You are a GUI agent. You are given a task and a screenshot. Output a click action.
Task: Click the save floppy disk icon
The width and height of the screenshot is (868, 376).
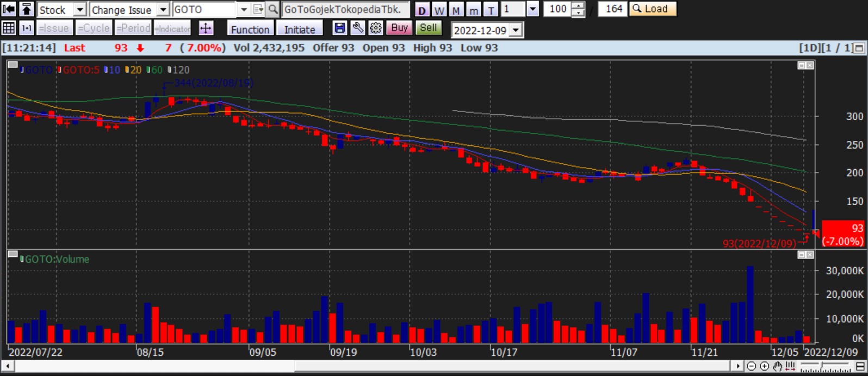[x=340, y=28]
